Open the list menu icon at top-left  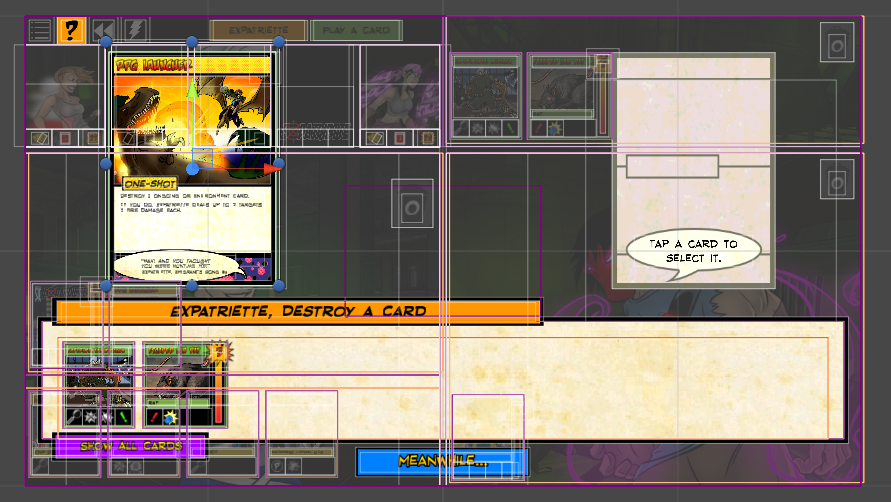click(40, 30)
